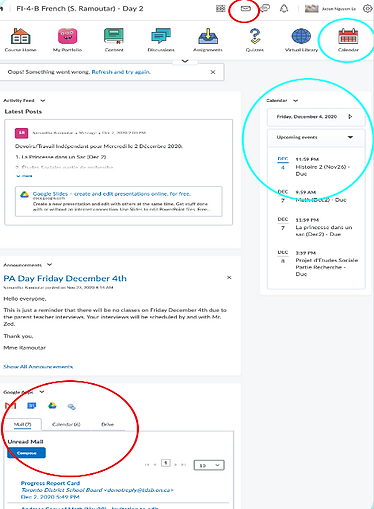Open the subscription alerts chat icon

tap(265, 8)
